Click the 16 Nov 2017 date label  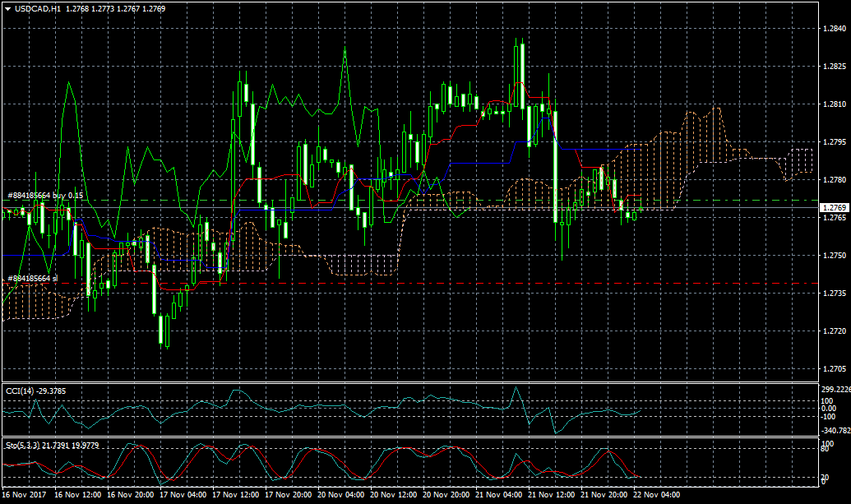(25, 496)
